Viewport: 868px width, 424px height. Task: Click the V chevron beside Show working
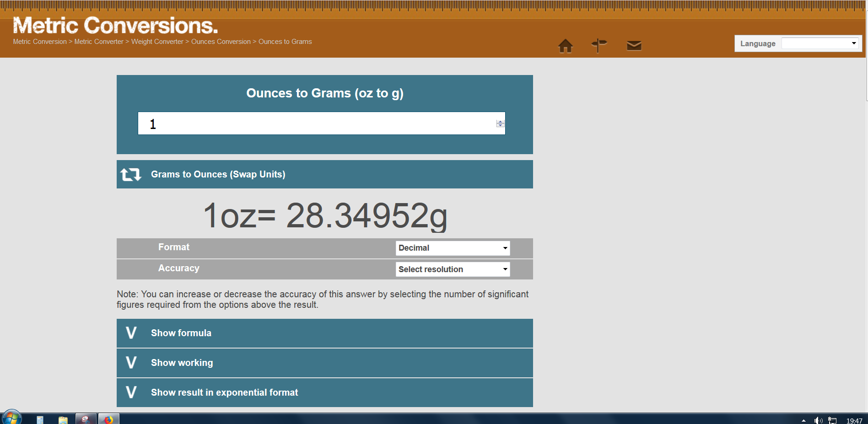click(x=131, y=362)
